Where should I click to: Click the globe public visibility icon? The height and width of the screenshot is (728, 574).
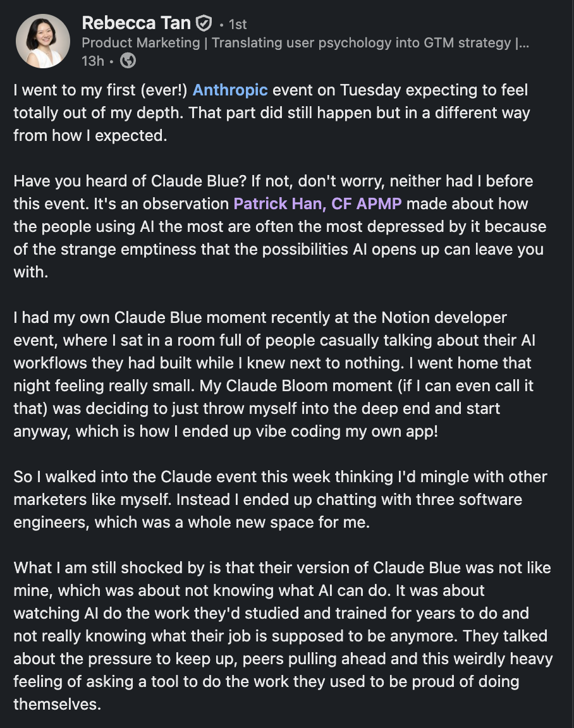128,61
